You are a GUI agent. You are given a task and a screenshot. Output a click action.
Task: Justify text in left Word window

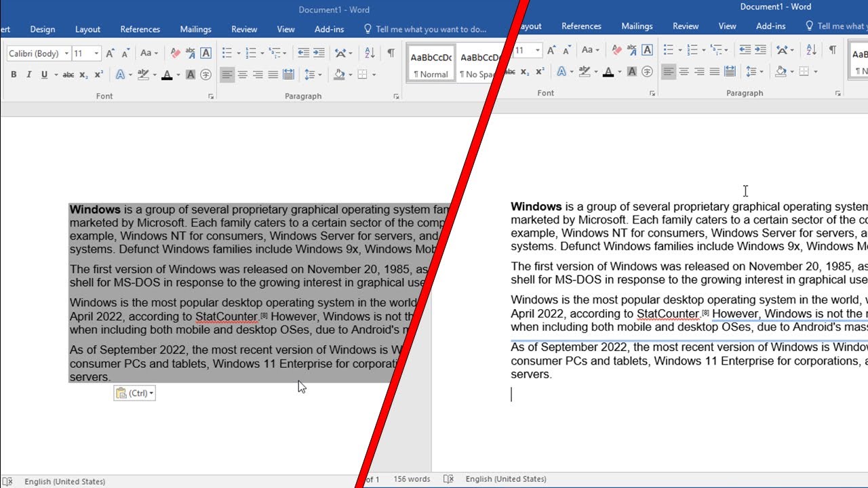point(273,75)
